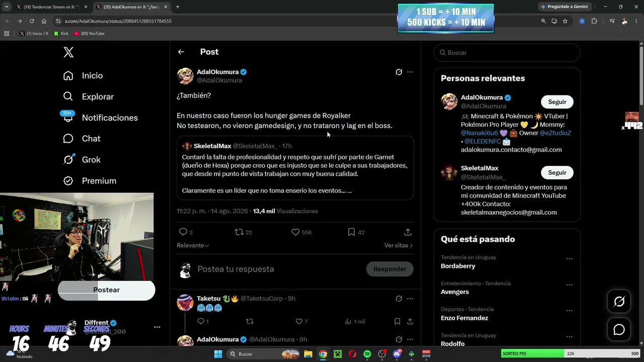Click the Responder button

pyautogui.click(x=390, y=269)
